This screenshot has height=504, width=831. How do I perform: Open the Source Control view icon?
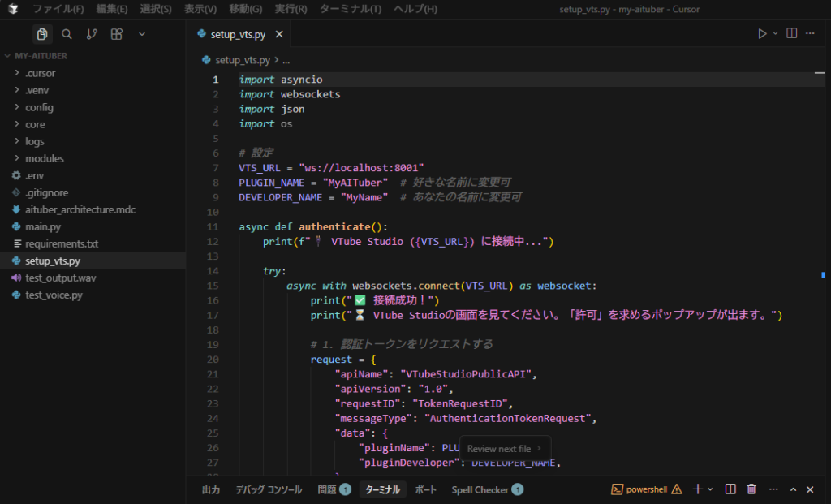pos(92,34)
